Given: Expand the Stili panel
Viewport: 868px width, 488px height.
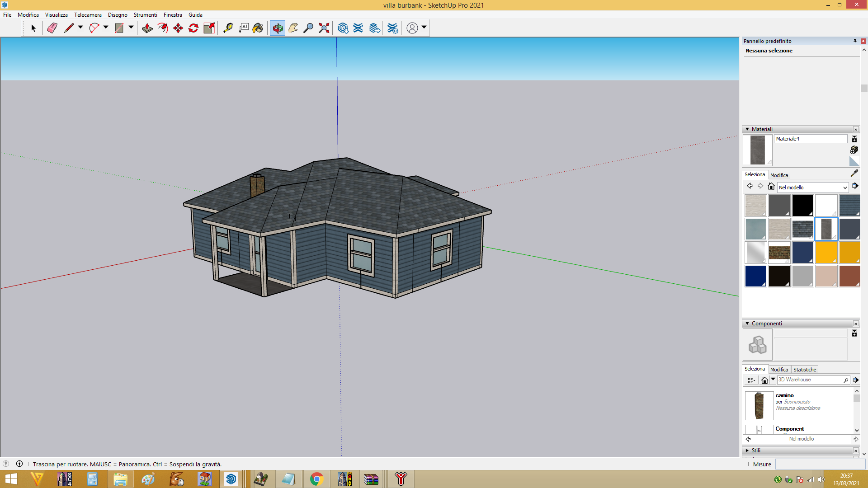Looking at the screenshot, I should (x=747, y=450).
